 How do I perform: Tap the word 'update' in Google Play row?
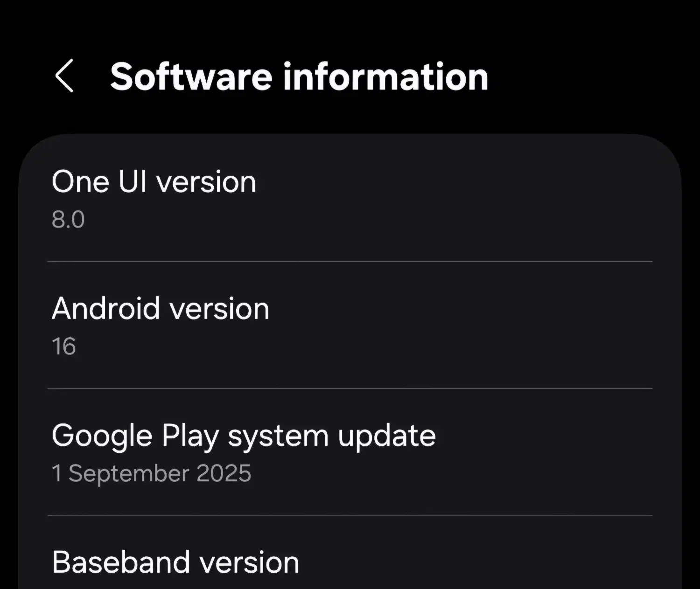click(387, 436)
